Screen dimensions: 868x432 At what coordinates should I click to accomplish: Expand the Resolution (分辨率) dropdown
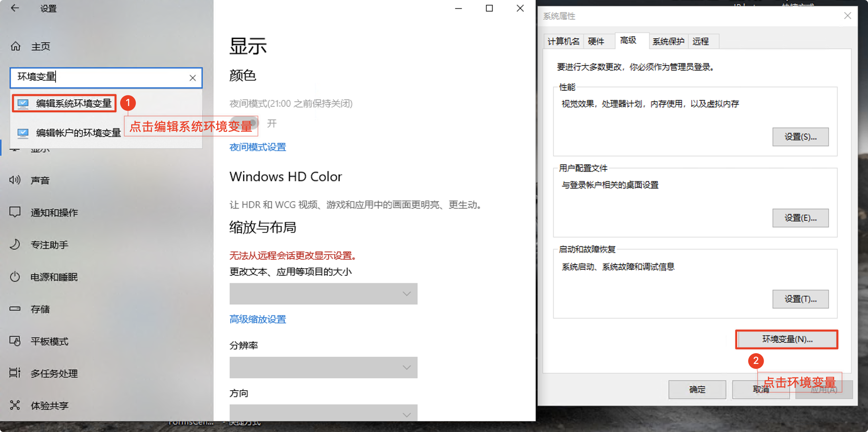point(323,367)
